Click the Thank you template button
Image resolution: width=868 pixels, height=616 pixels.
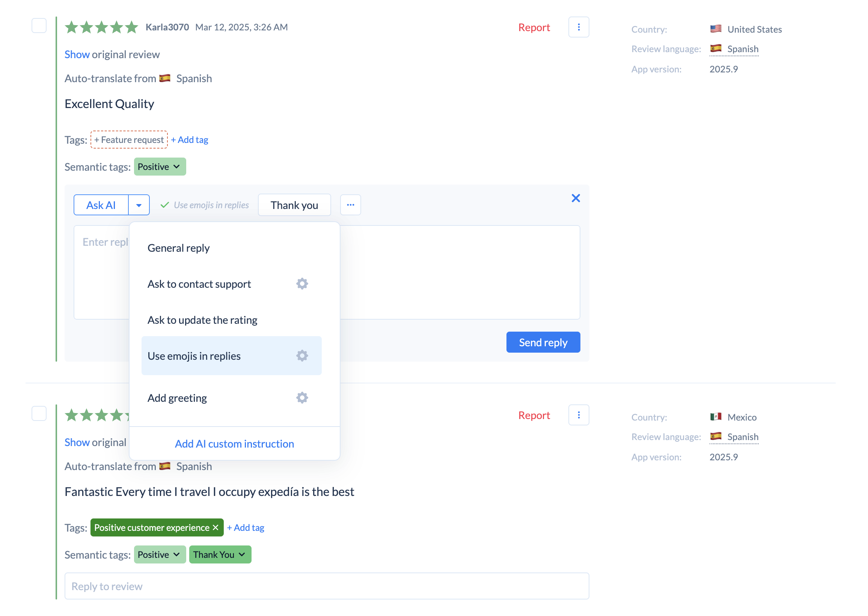[294, 205]
